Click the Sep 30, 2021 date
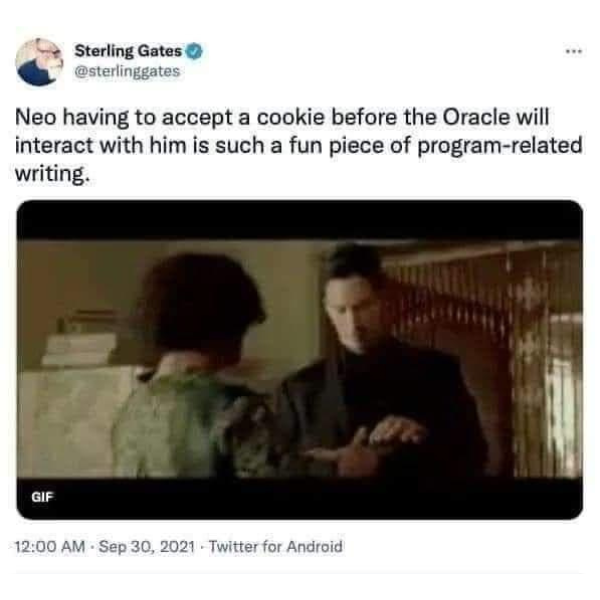 pos(147,546)
